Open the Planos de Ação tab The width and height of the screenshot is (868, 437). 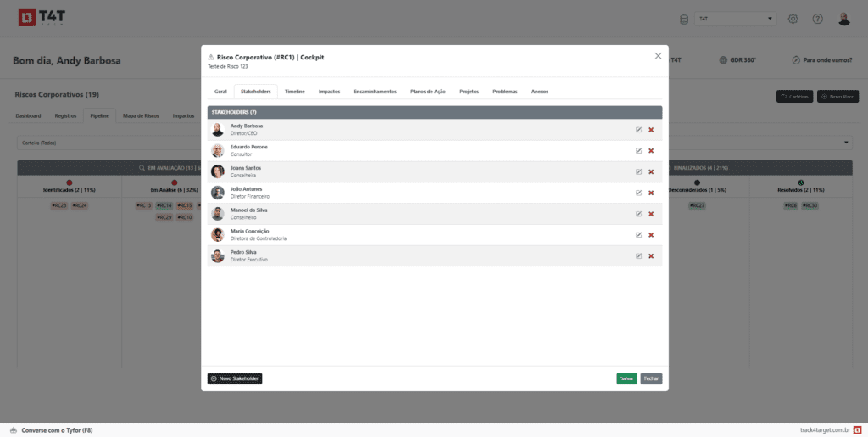(427, 91)
